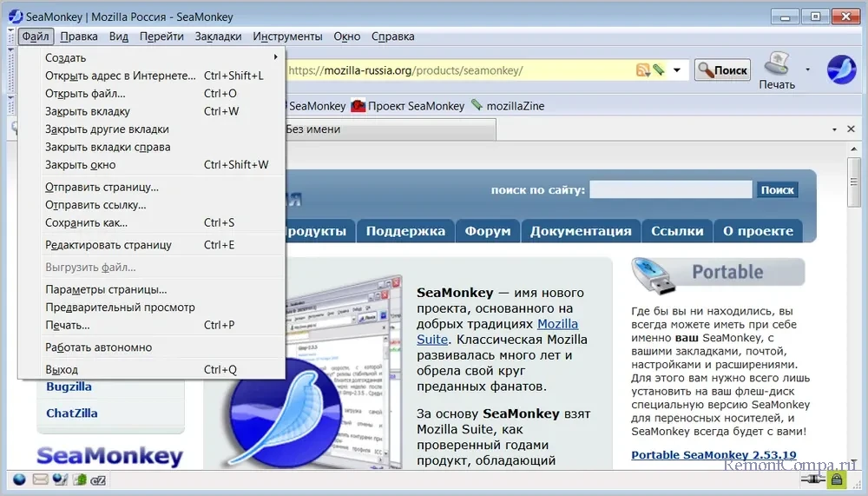Viewport: 868px width, 496px height.
Task: Open the Поддержка site navigation tab
Action: tap(405, 231)
